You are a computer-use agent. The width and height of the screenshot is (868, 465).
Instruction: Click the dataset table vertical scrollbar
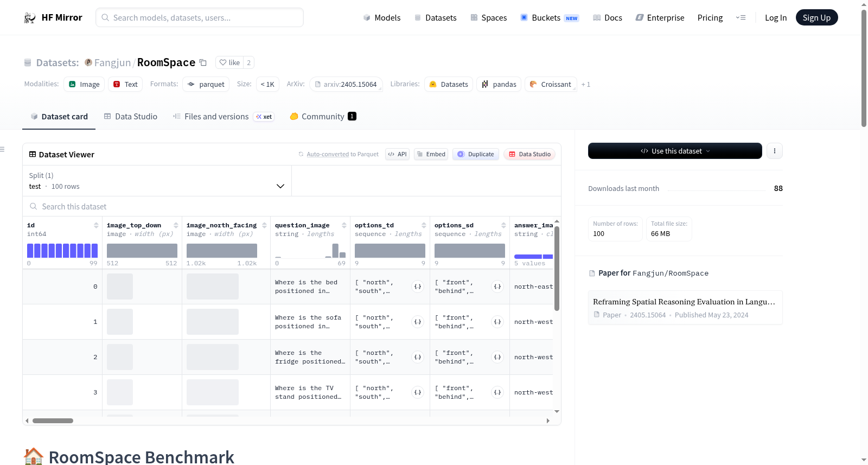(557, 269)
